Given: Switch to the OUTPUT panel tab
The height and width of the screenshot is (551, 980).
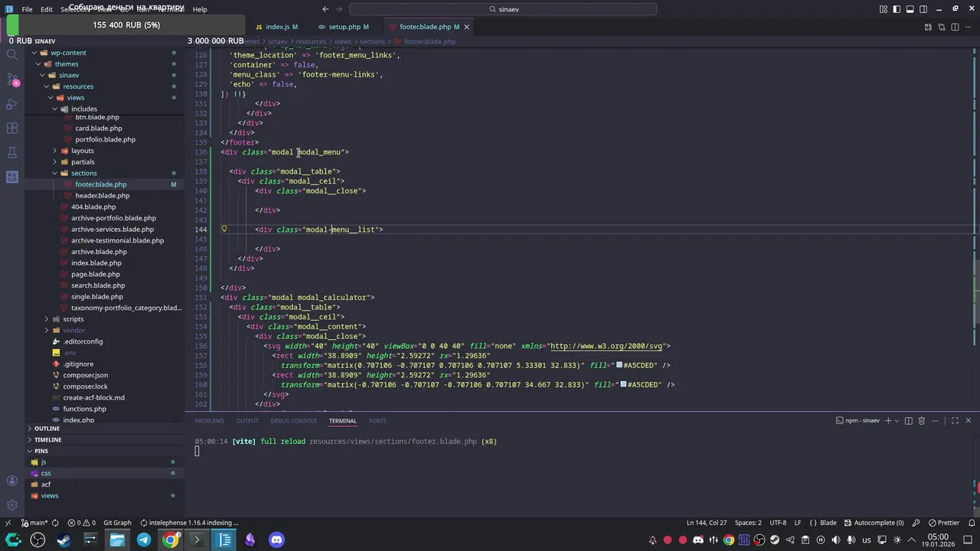Looking at the screenshot, I should point(247,421).
